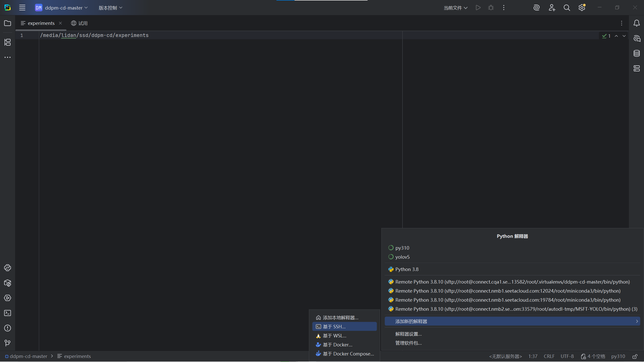Open the Project folder tool window
This screenshot has width=644, height=362.
tap(8, 23)
